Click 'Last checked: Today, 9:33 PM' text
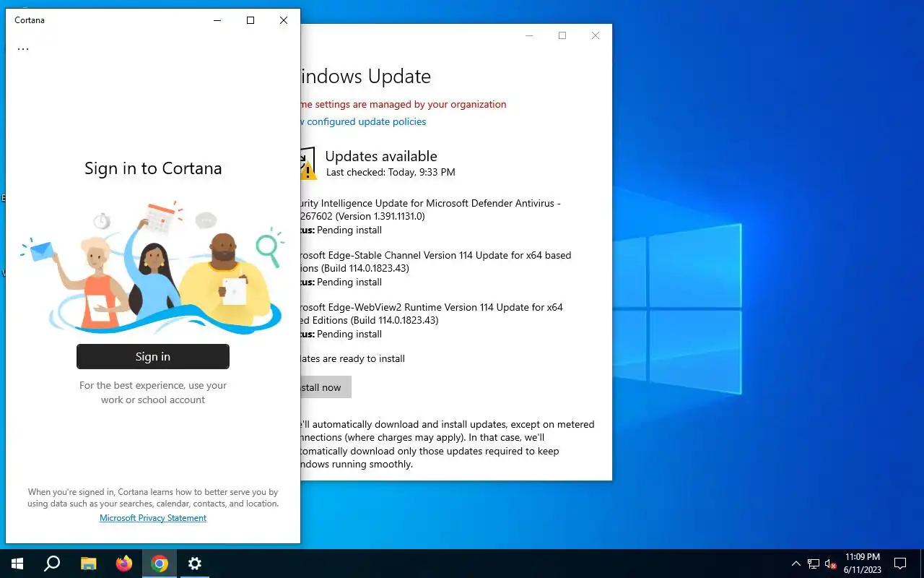Viewport: 924px width, 578px height. (391, 173)
